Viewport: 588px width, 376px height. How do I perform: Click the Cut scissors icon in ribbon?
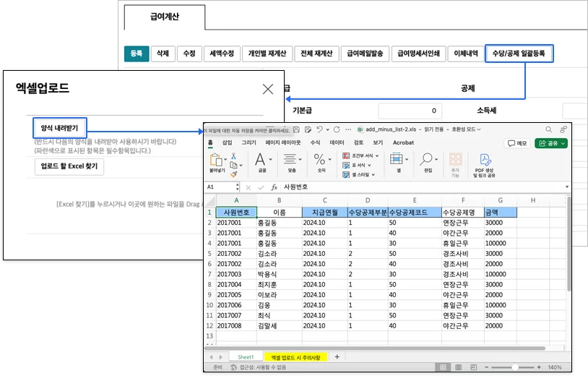[233, 155]
